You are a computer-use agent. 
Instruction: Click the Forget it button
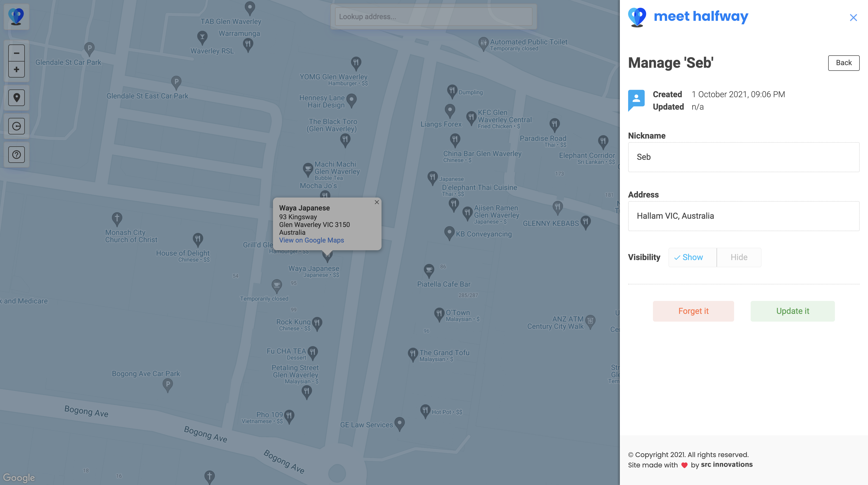(x=693, y=311)
